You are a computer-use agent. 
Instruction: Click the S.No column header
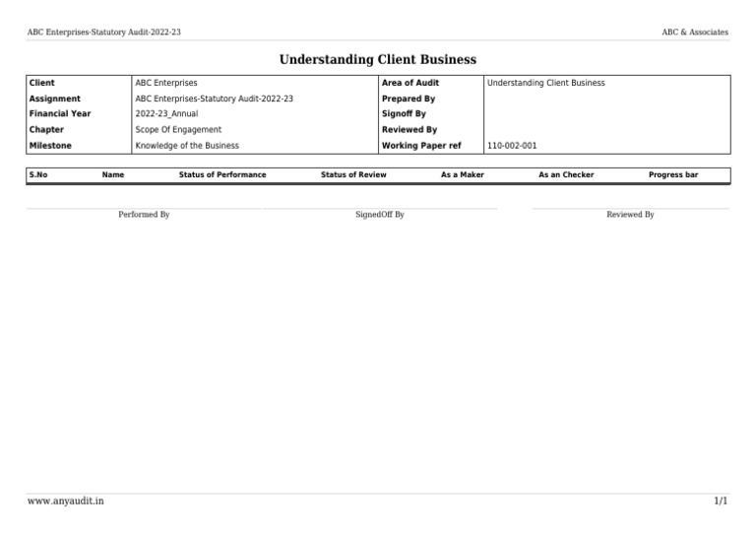click(x=38, y=174)
